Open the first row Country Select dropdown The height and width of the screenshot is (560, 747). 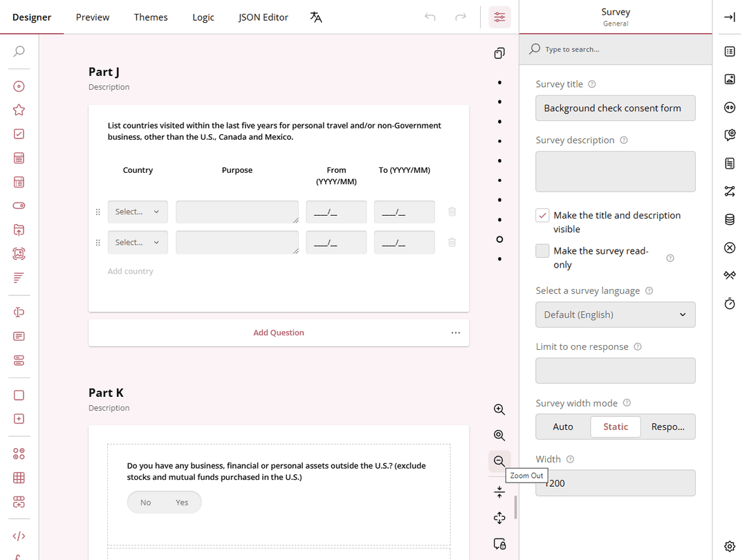[x=138, y=212]
